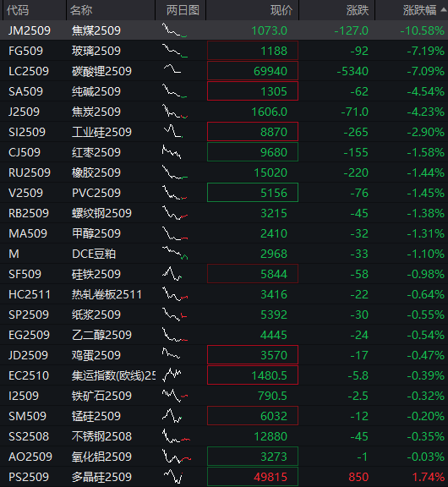Open the DCE豆粕 two-day sparkline chart

click(175, 253)
